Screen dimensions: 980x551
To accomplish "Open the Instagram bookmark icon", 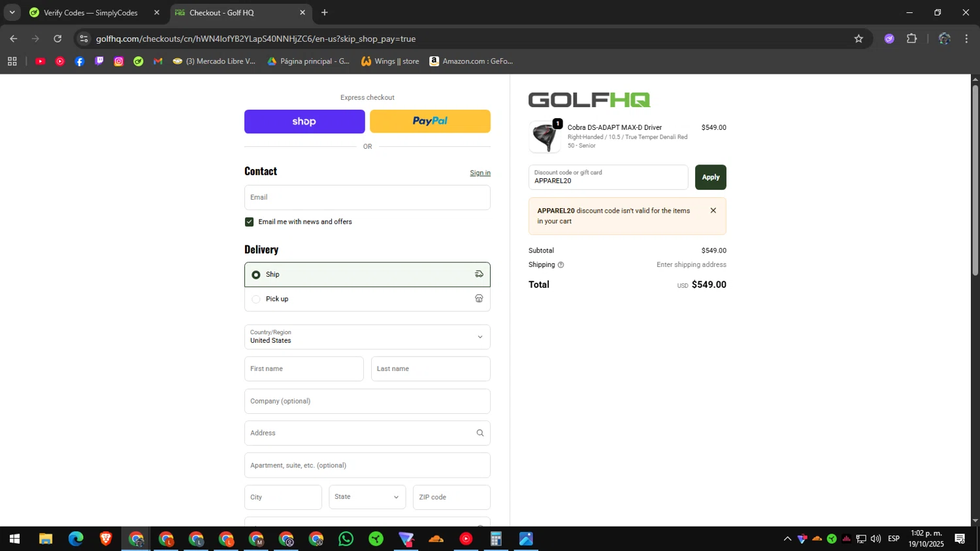I will coord(119,61).
